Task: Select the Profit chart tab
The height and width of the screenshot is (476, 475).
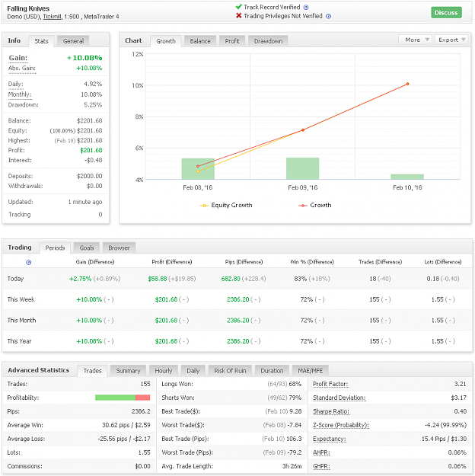Action: [x=232, y=41]
